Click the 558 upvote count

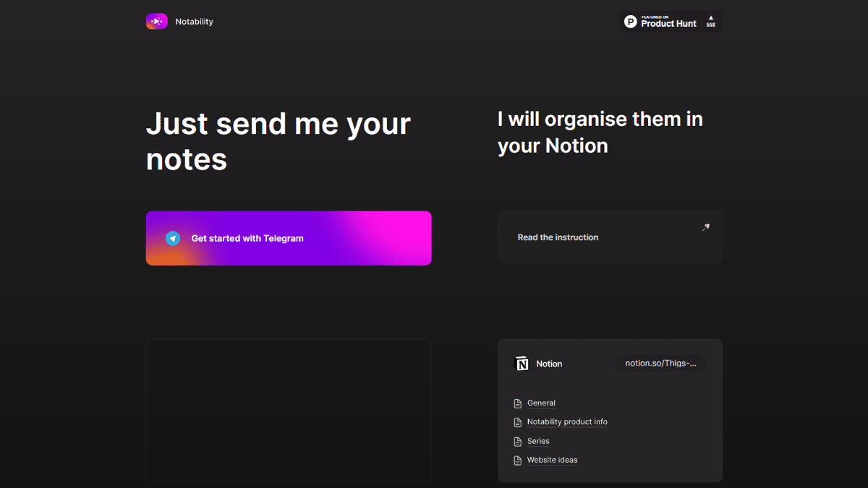point(710,25)
